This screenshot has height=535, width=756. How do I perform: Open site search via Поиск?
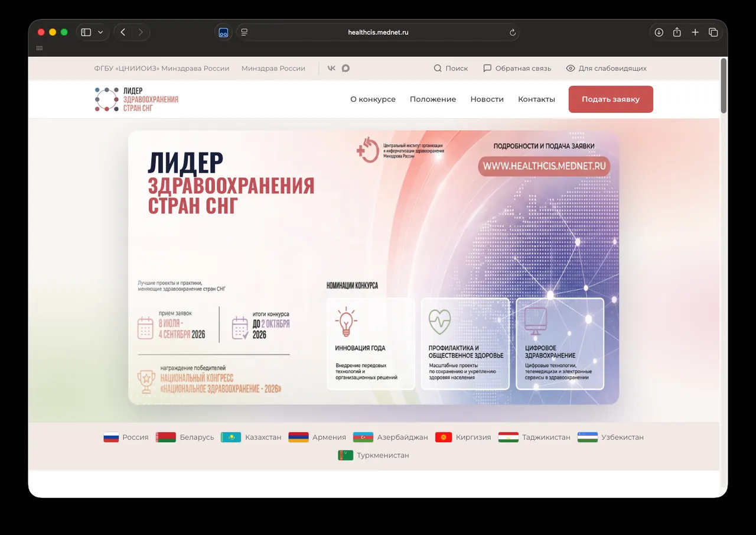coord(451,69)
